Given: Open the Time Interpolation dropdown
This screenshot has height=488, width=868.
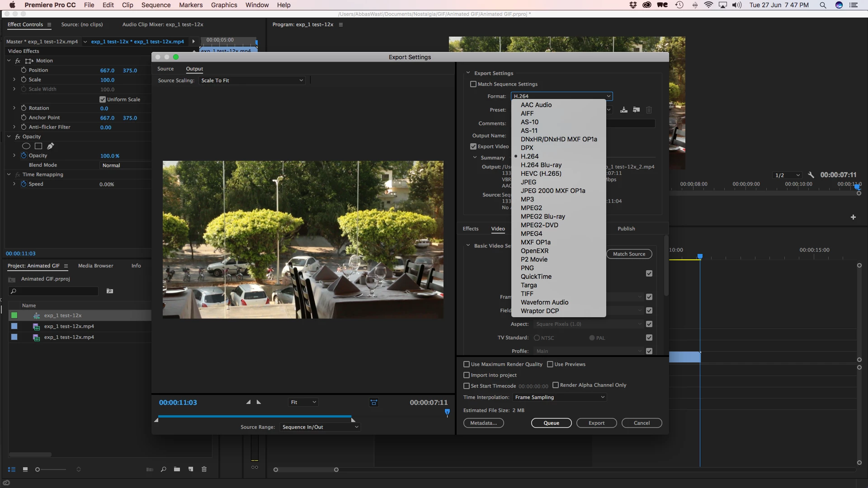Looking at the screenshot, I should coord(559,397).
